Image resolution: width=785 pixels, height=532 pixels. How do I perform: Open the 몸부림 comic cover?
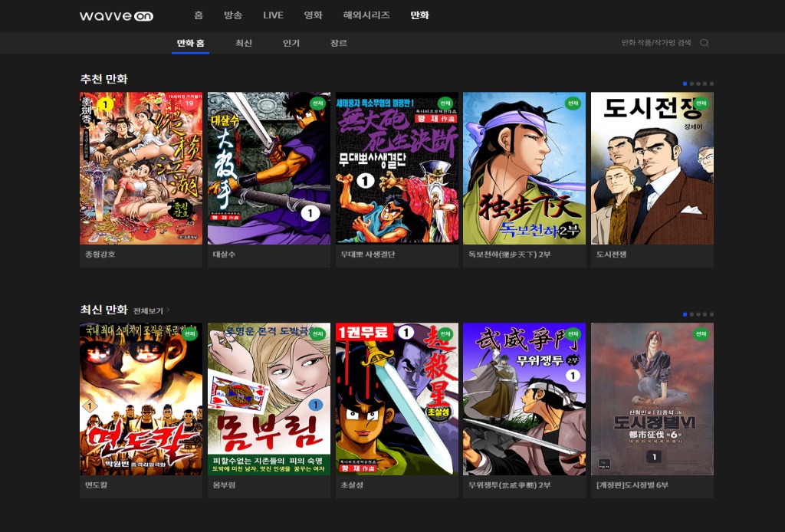269,399
